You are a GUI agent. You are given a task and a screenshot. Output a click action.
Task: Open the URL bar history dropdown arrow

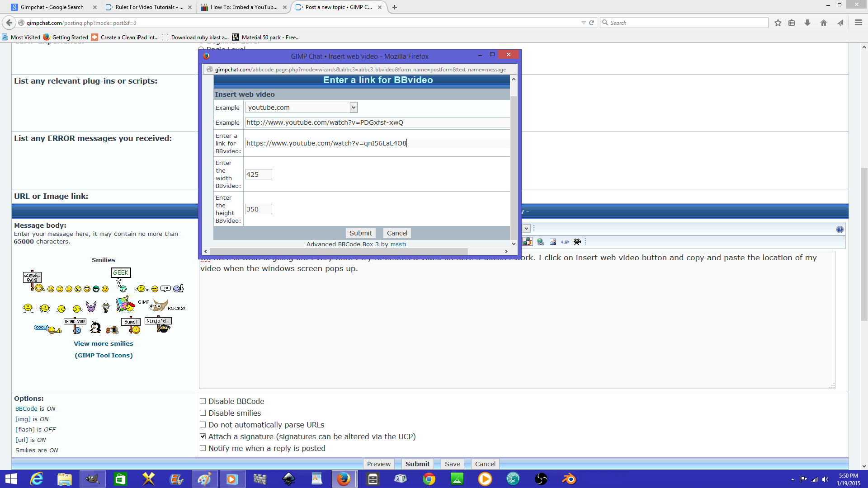pyautogui.click(x=583, y=23)
